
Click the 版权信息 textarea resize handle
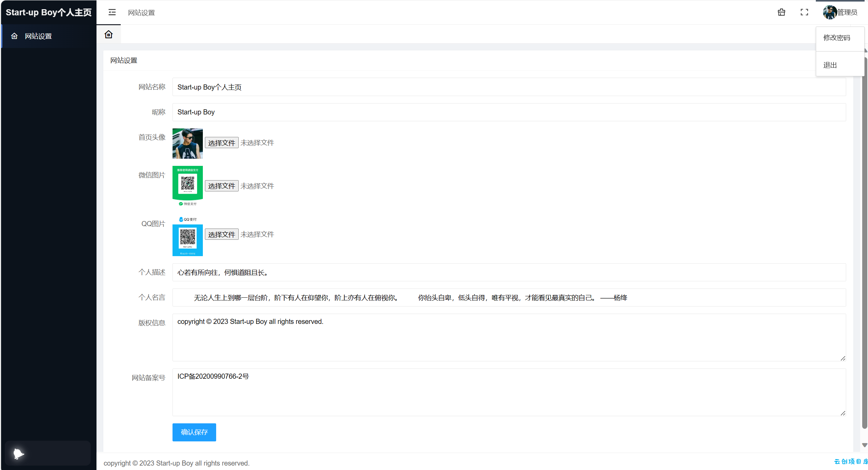coord(843,358)
